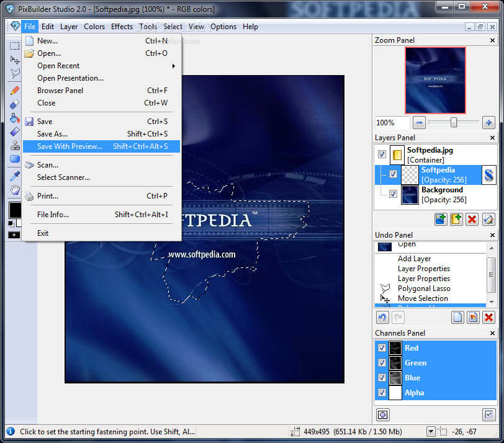Image resolution: width=504 pixels, height=443 pixels.
Task: Click Undo Panel scrollbar up arrow
Action: click(491, 248)
